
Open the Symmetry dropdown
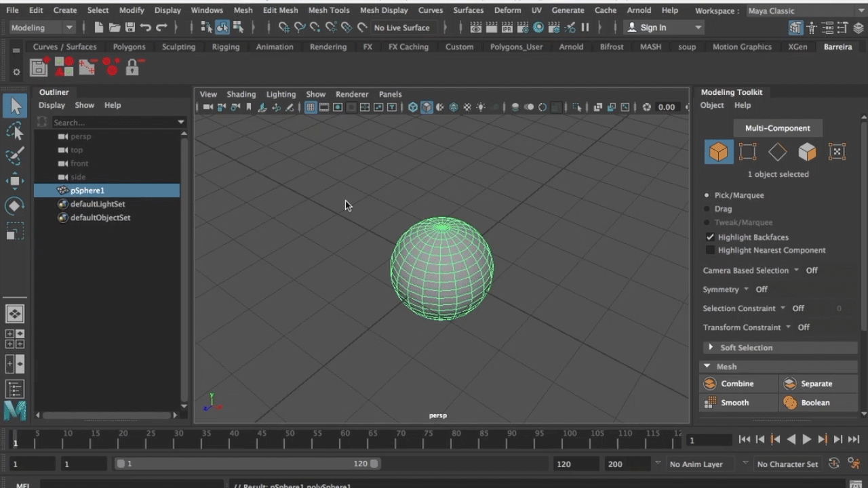click(746, 289)
